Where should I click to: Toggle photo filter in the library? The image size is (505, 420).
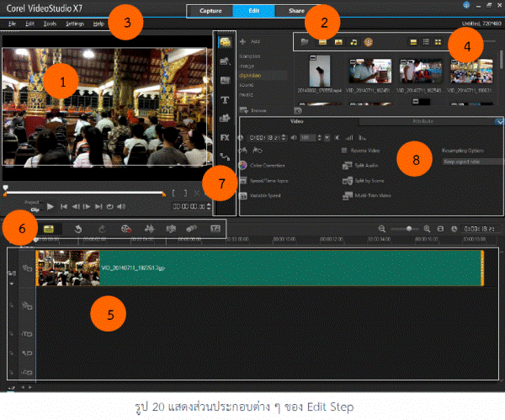[x=338, y=42]
